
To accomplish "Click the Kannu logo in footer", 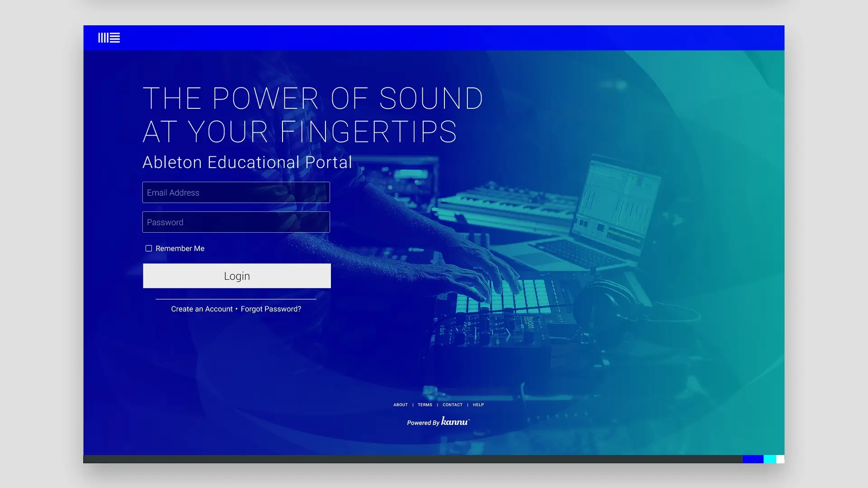I will tap(455, 422).
